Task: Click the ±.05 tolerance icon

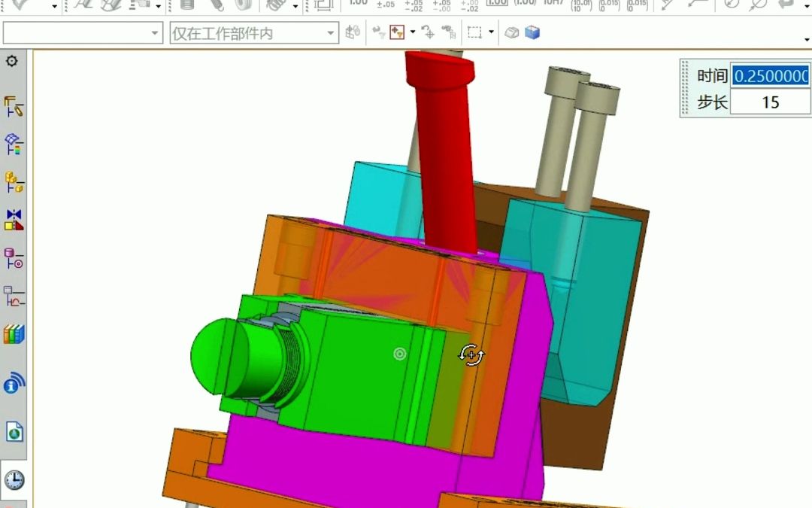Action: coord(385,5)
